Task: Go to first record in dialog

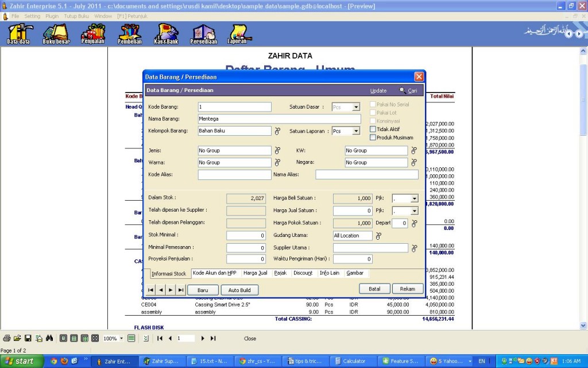Action: (151, 290)
